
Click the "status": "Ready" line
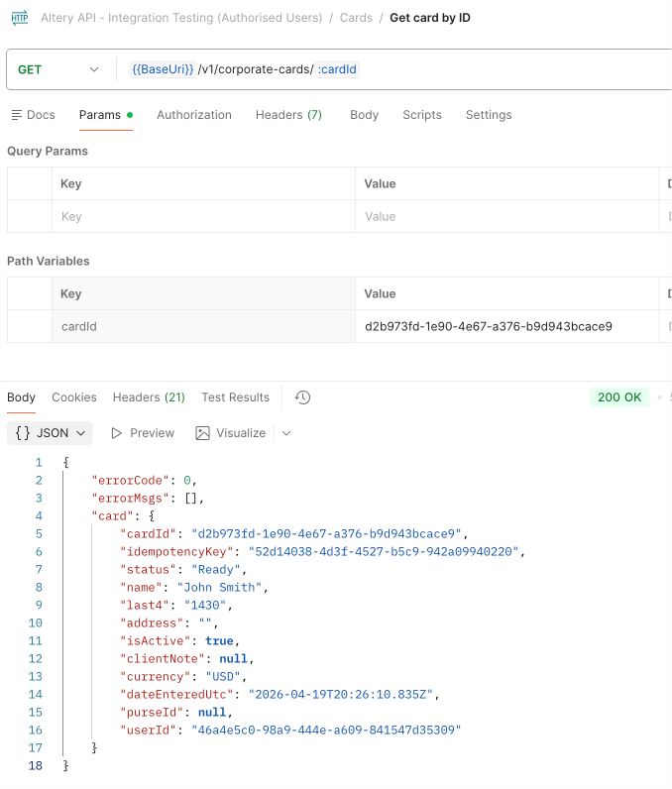tap(183, 570)
